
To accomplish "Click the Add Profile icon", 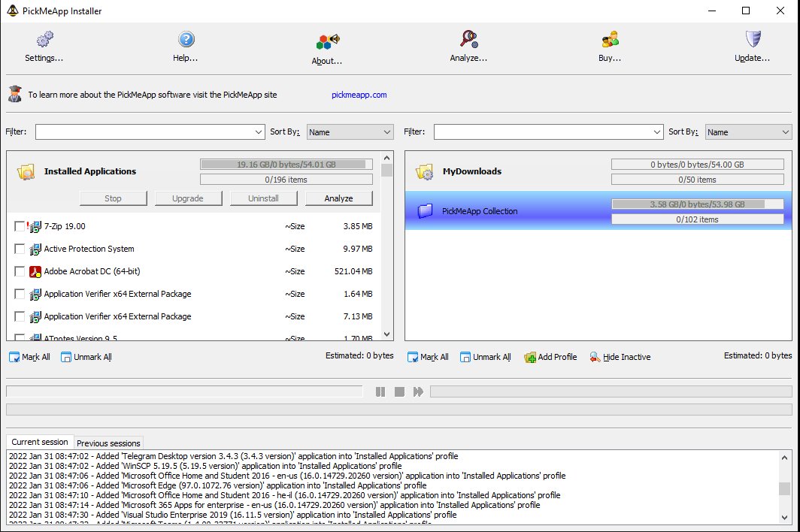I will tap(530, 357).
